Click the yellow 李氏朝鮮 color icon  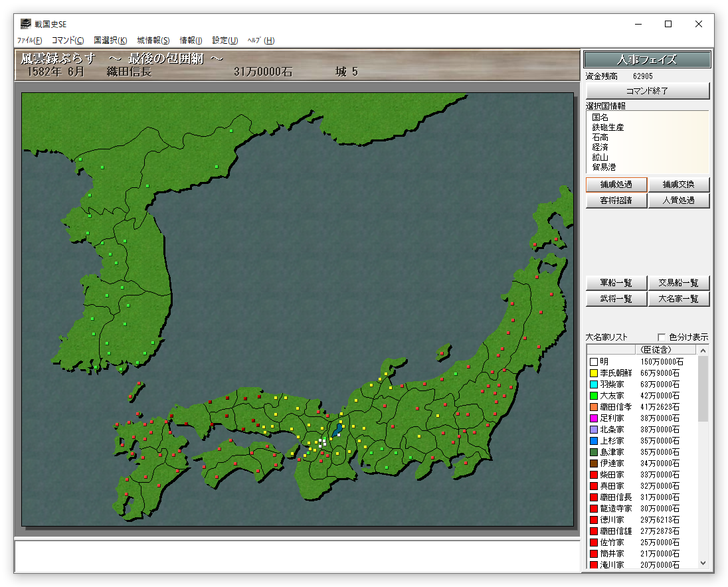point(593,373)
